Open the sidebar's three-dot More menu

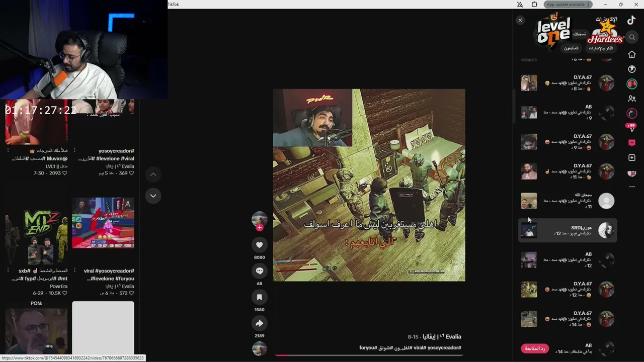coord(632,187)
